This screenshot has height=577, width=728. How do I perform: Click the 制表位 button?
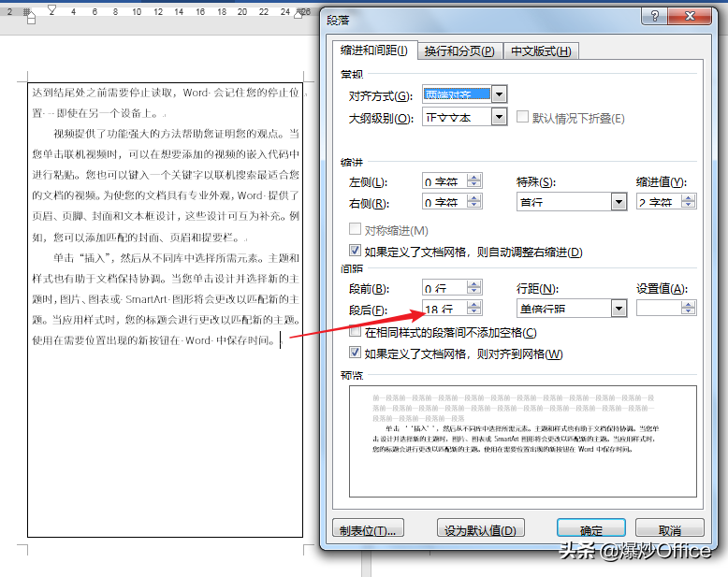(368, 528)
